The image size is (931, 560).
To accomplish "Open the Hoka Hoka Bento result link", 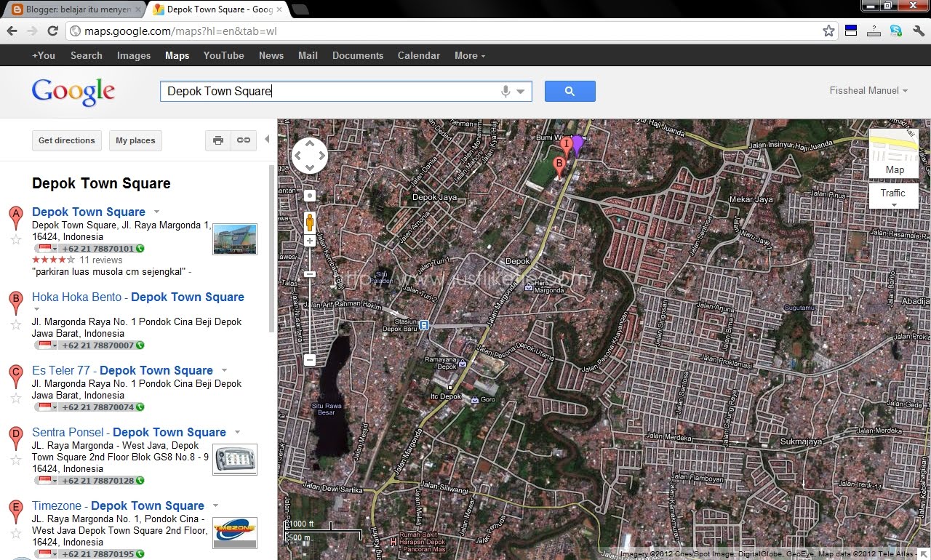I will [x=138, y=297].
